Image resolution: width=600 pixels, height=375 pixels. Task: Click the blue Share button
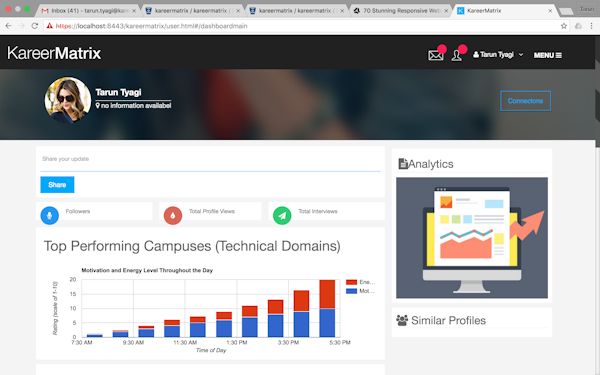coord(57,185)
